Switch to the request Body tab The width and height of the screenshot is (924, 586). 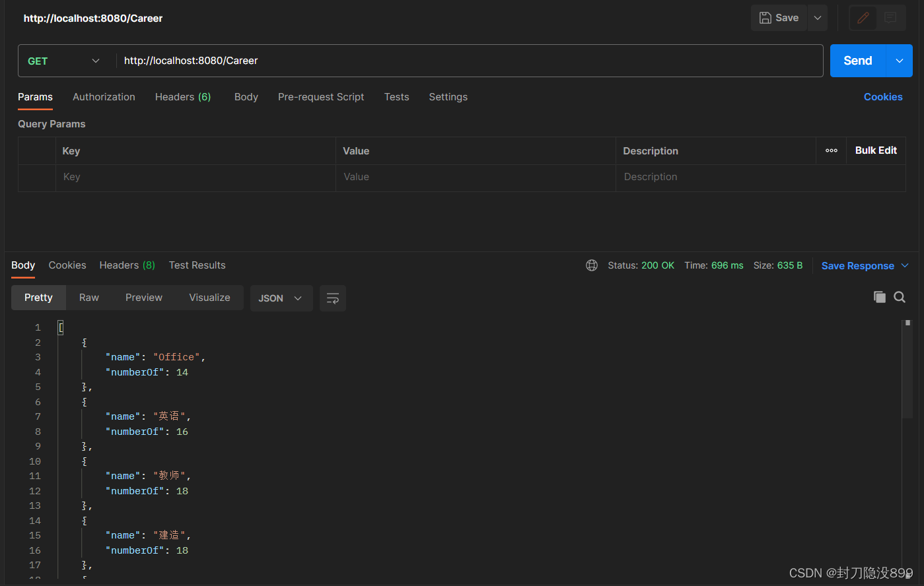246,97
